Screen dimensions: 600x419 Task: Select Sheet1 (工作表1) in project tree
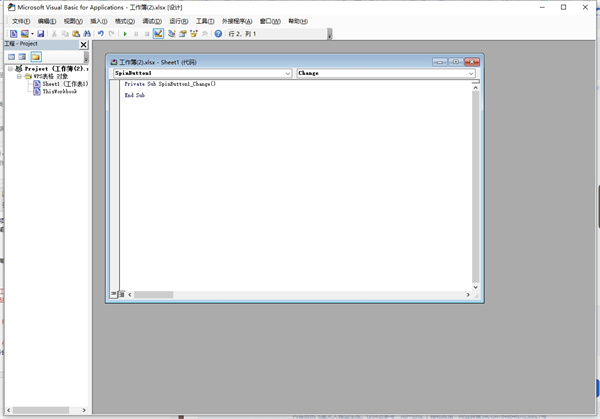click(64, 84)
